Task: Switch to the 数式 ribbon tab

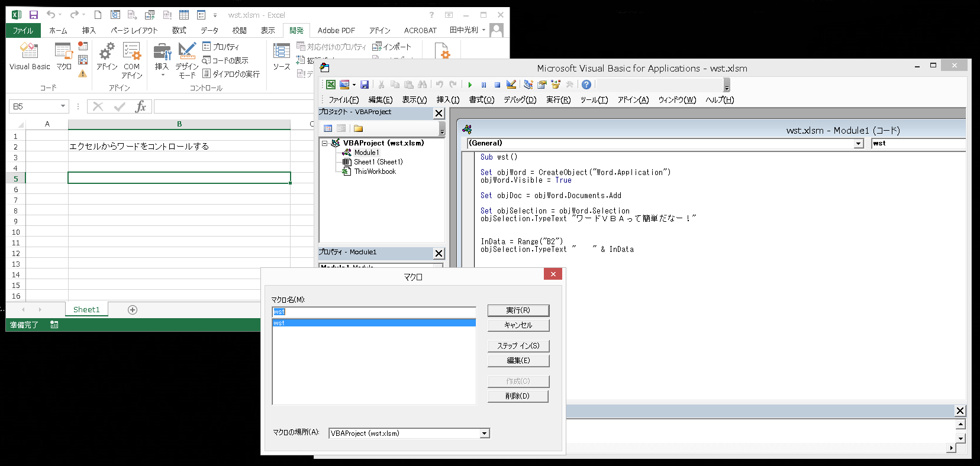Action: [179, 30]
